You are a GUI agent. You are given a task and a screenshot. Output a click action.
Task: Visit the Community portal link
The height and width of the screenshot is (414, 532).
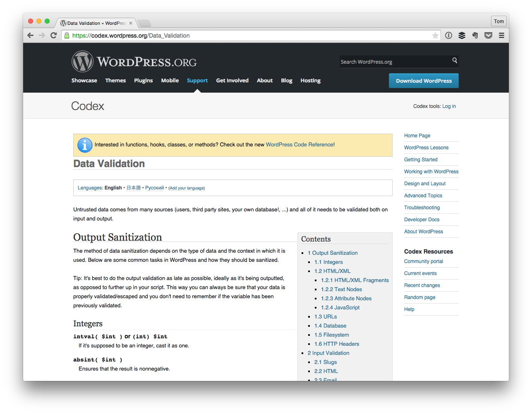(424, 261)
